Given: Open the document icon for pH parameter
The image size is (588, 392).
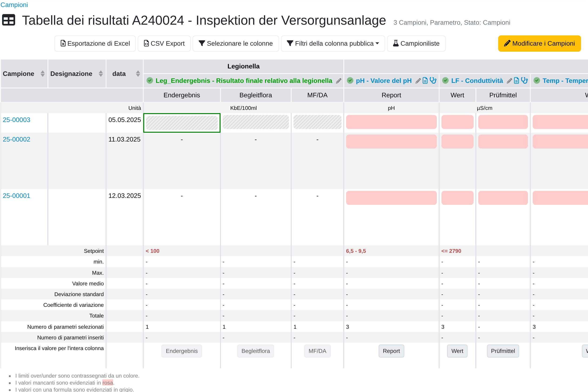Looking at the screenshot, I should [x=425, y=81].
